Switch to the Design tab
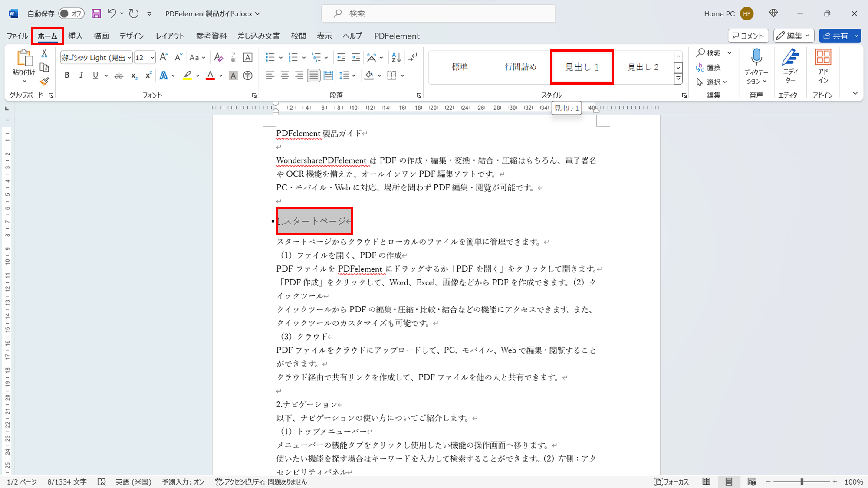 pyautogui.click(x=132, y=36)
